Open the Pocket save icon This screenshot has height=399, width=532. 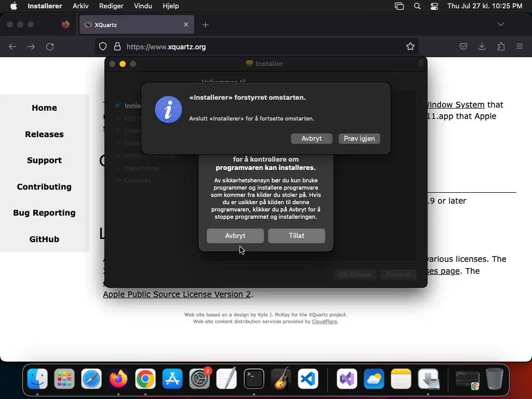pos(463,46)
